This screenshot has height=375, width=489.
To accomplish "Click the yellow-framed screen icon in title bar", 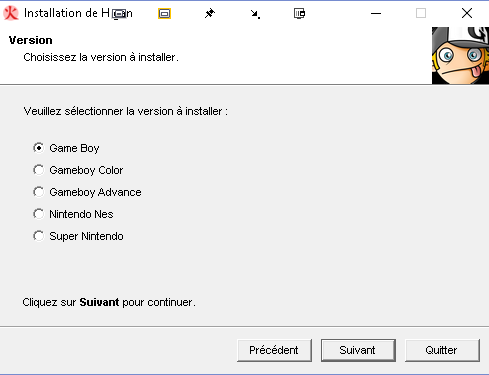I will coord(164,14).
